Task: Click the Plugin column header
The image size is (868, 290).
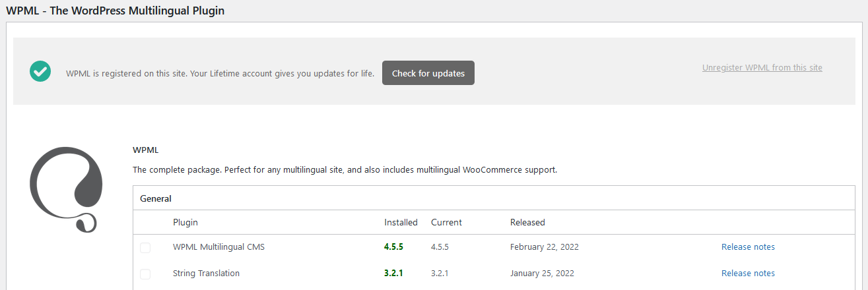Action: (185, 222)
